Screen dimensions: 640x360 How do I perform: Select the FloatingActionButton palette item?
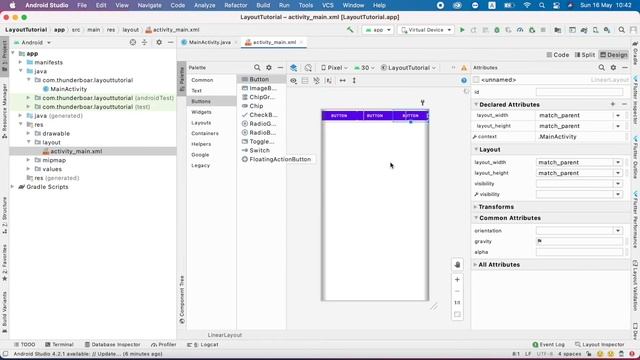276,159
